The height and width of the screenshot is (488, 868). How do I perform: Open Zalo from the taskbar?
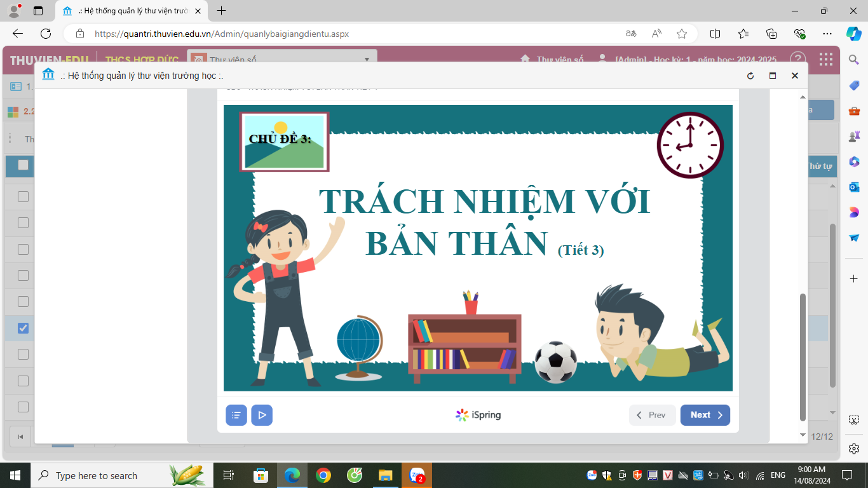(x=417, y=475)
